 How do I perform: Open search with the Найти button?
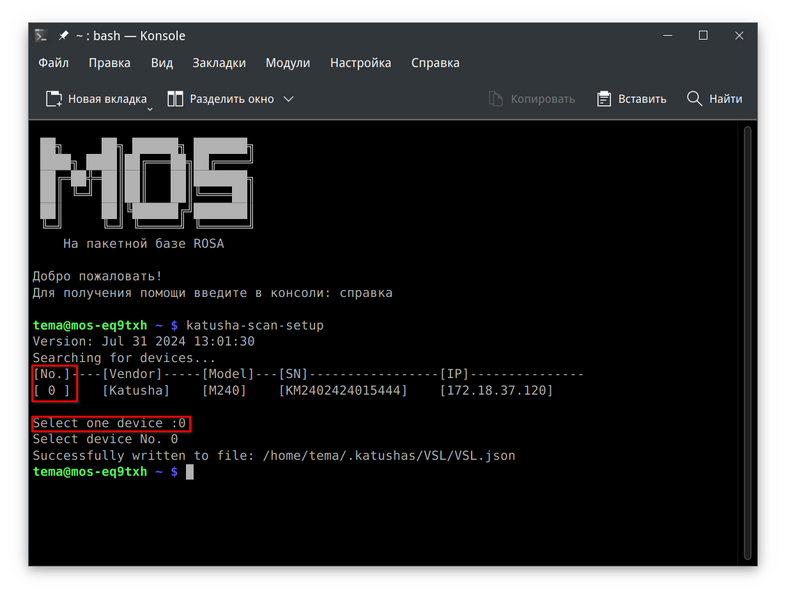coord(714,99)
